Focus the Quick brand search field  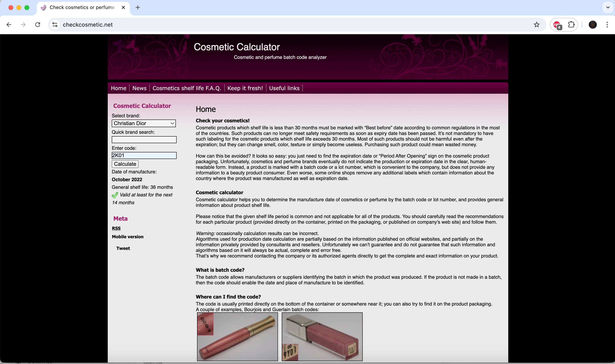pyautogui.click(x=144, y=140)
